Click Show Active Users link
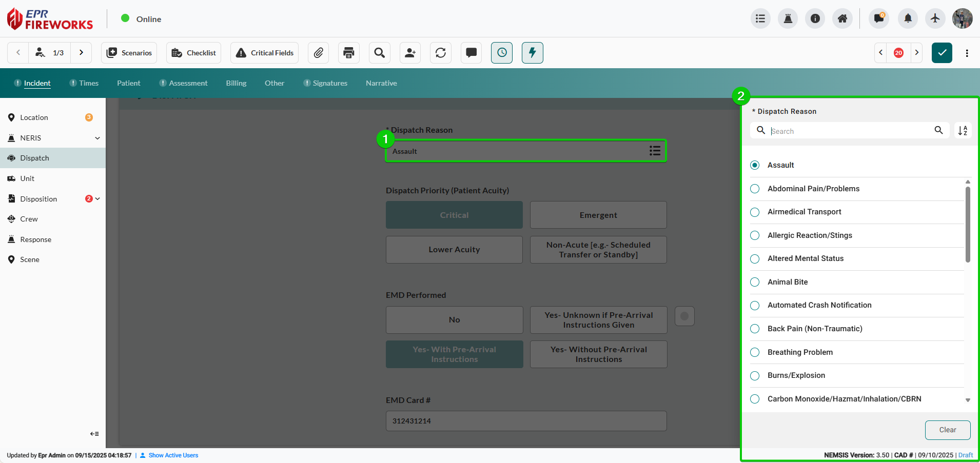The image size is (980, 463). click(x=173, y=455)
